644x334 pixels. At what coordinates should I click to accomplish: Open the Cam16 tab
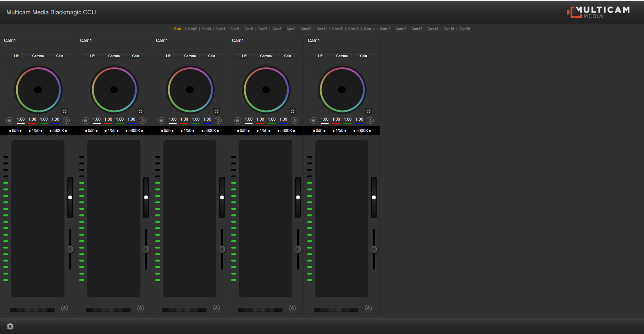coord(401,29)
